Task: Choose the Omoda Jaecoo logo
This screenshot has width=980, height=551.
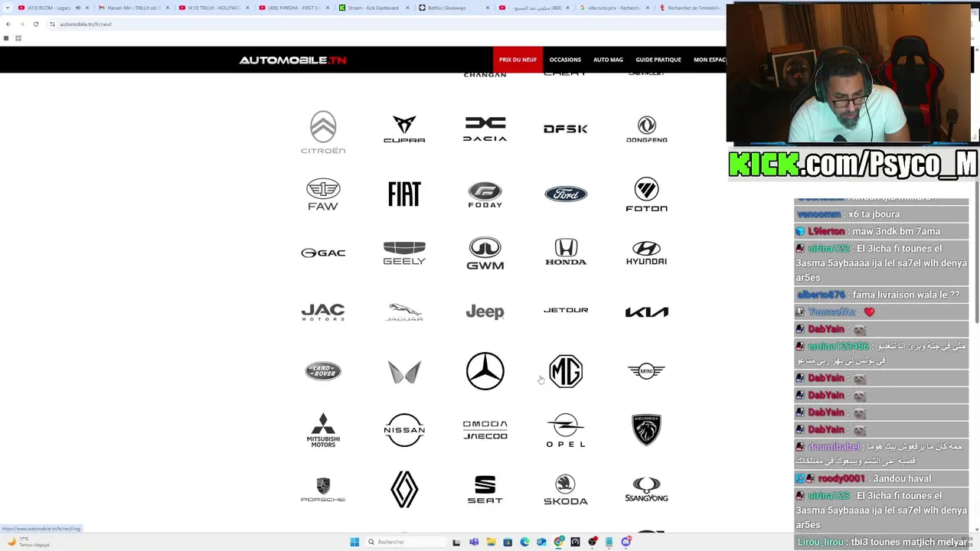Action: [485, 429]
